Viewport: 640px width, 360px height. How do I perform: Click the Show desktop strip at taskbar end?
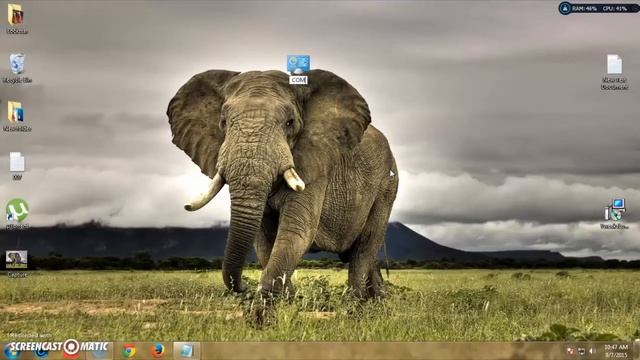tap(637, 351)
